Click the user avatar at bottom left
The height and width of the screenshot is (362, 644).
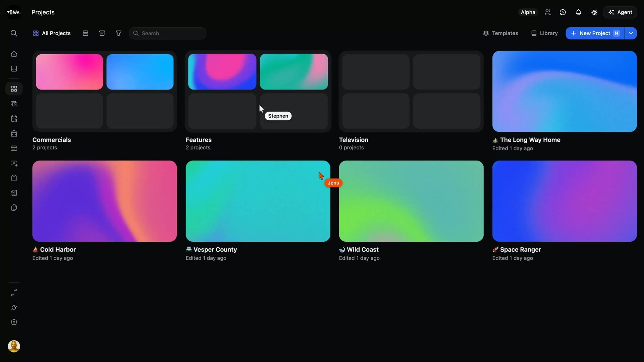click(x=14, y=346)
